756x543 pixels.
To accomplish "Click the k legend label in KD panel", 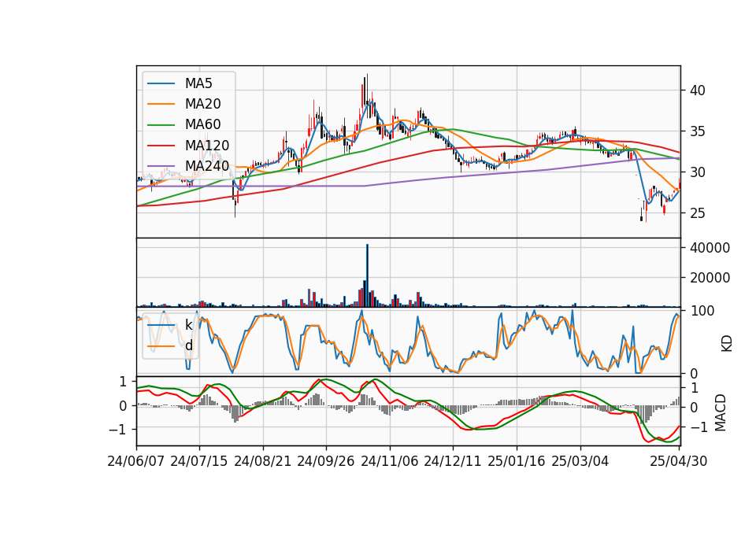I will [x=188, y=325].
